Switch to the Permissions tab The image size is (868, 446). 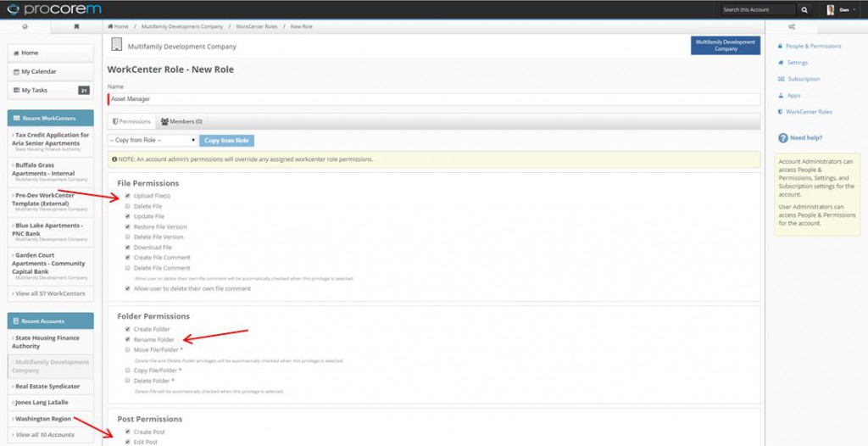pos(131,121)
